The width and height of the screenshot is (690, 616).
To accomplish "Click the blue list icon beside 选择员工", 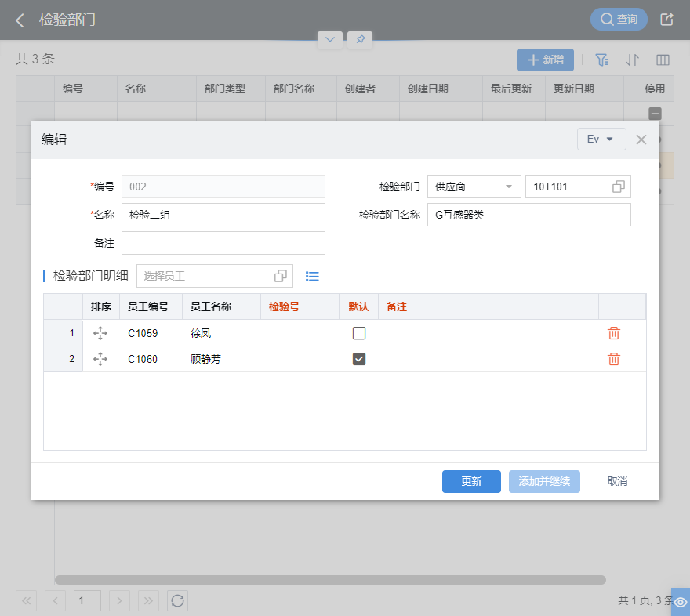I will pos(312,276).
